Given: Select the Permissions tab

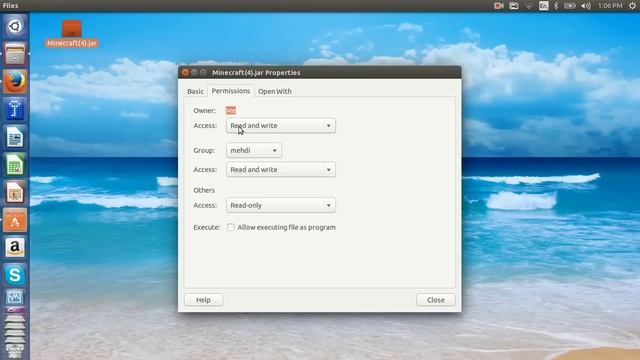Looking at the screenshot, I should pos(231,91).
